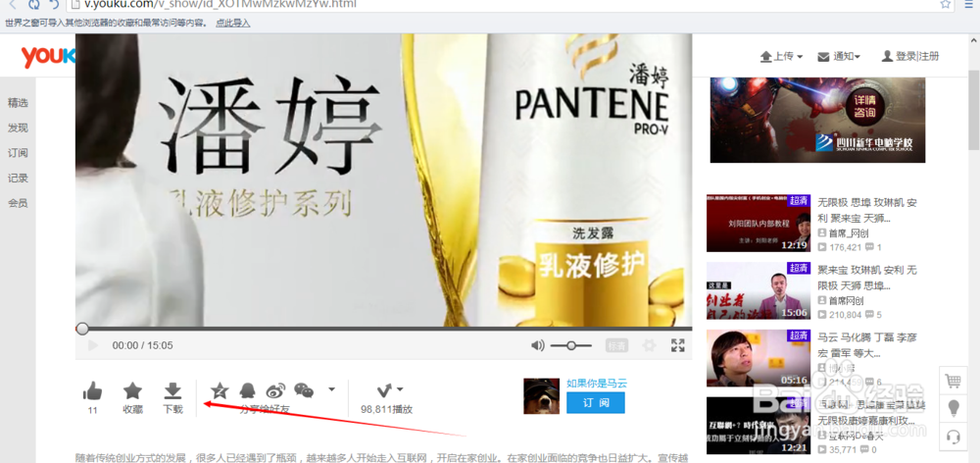
Task: Open 订阅 in sidebar
Action: [x=18, y=153]
